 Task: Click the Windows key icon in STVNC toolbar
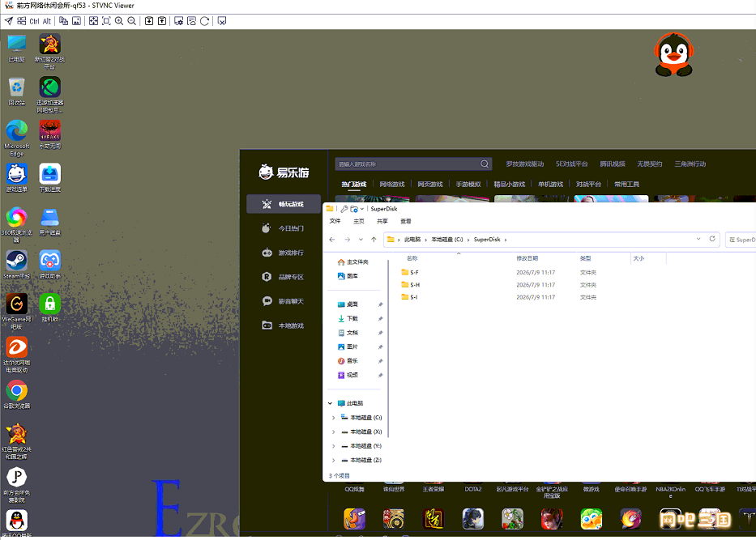point(22,21)
